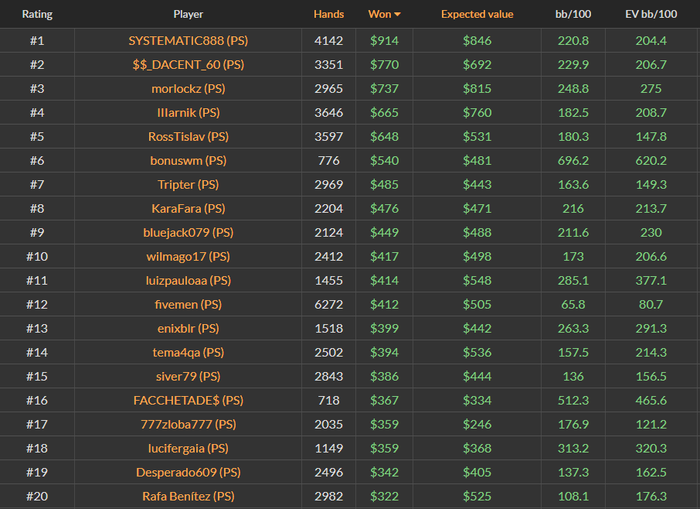Screen dimensions: 700x509
Task: Open Rafa Benítez (PS) player link
Action: (x=188, y=497)
